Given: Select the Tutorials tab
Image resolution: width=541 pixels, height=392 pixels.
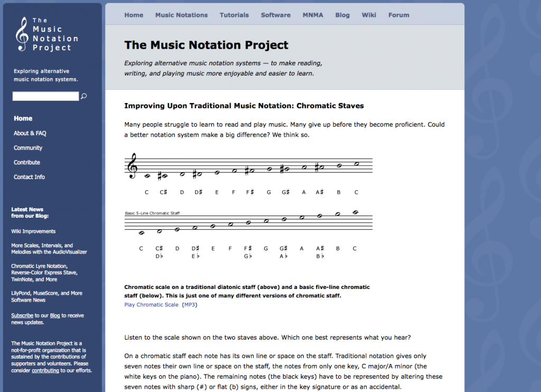Looking at the screenshot, I should (x=234, y=15).
